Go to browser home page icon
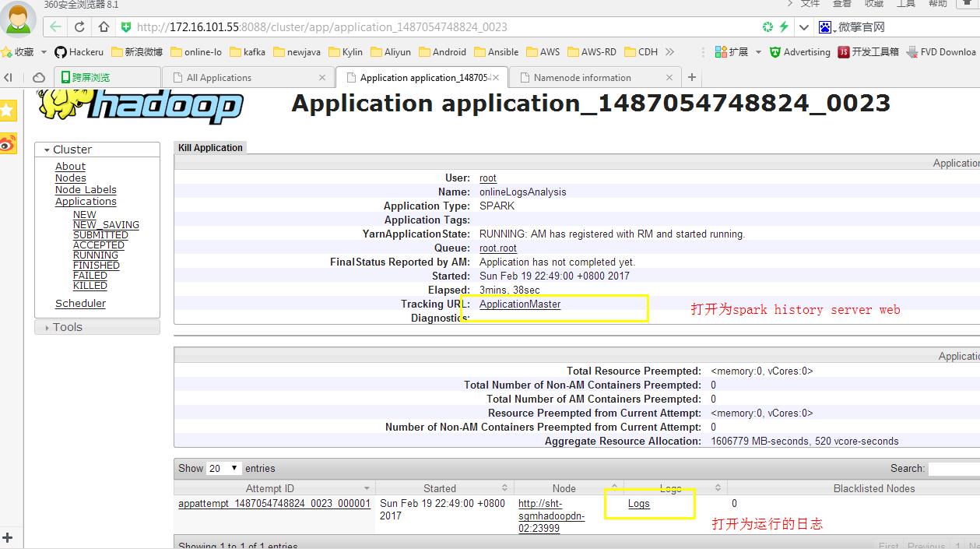The width and height of the screenshot is (980, 549). 104,26
